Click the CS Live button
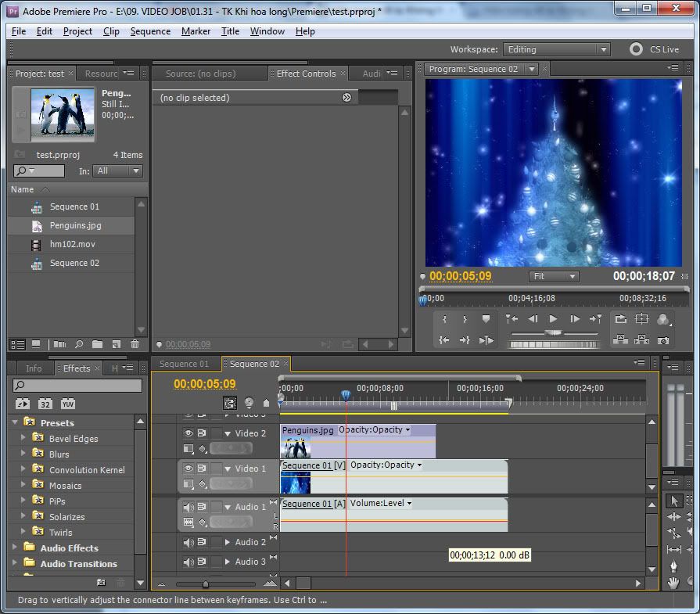 click(655, 49)
